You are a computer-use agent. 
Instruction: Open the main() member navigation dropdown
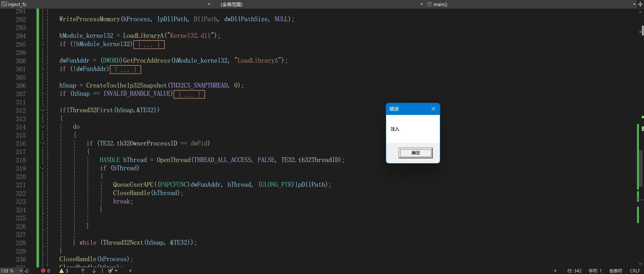[634, 4]
